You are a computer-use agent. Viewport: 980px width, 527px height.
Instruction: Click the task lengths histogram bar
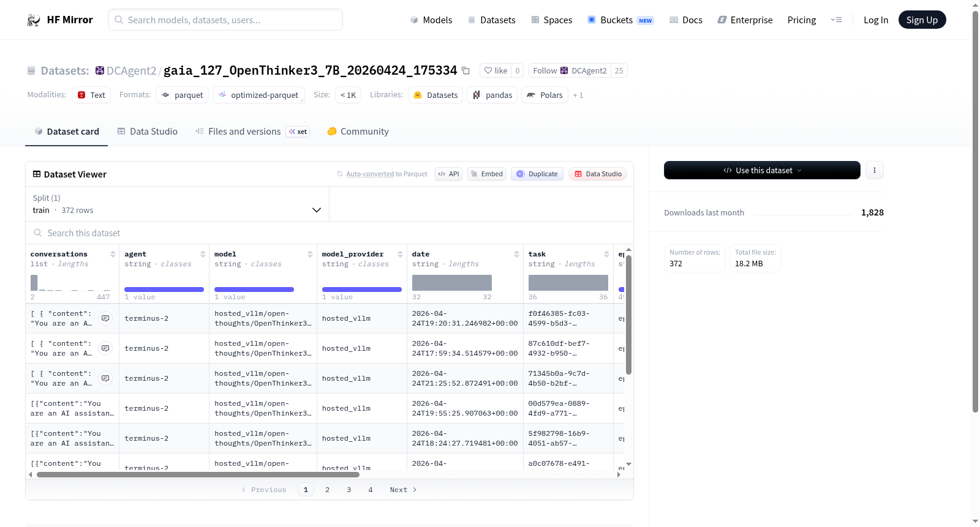[568, 283]
